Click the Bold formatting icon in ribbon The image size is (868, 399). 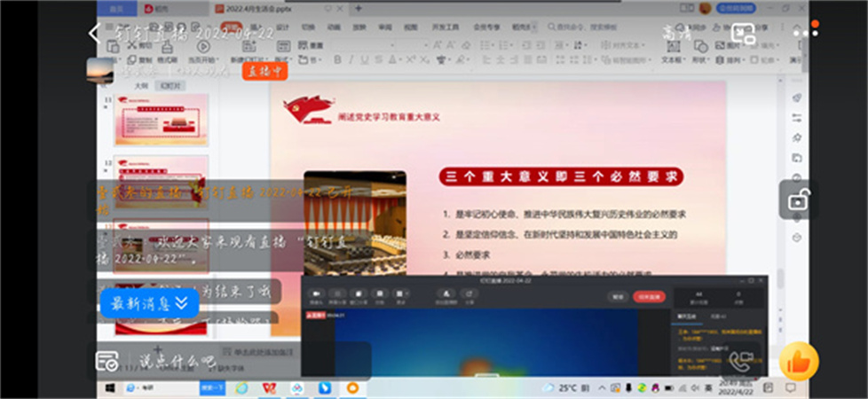pos(337,59)
